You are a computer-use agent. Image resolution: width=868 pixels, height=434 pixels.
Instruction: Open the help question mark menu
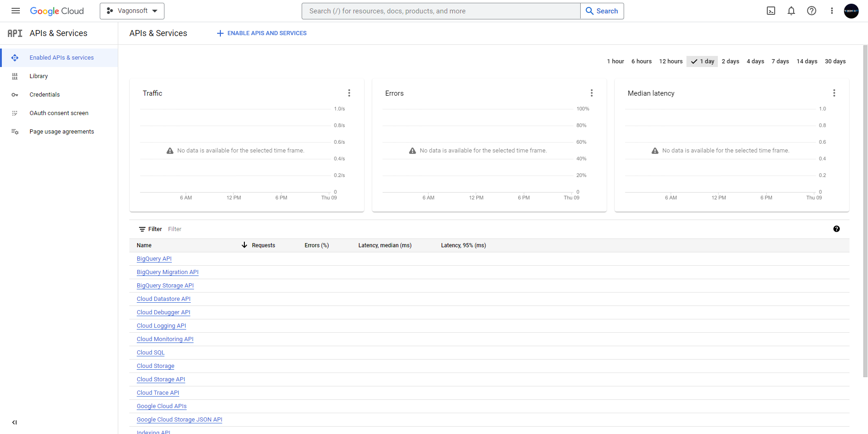tap(812, 11)
